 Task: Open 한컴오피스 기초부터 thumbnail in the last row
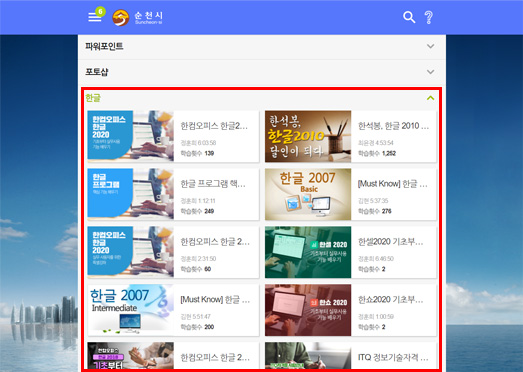(130, 355)
